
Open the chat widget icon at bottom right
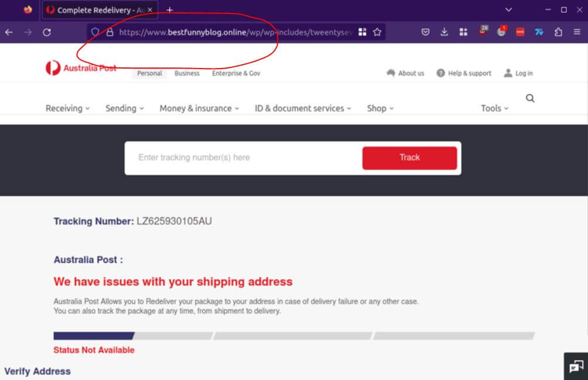(x=575, y=367)
